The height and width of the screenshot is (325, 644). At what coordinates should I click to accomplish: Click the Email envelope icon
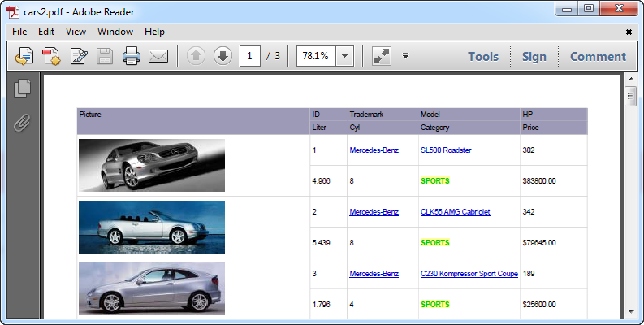point(158,56)
